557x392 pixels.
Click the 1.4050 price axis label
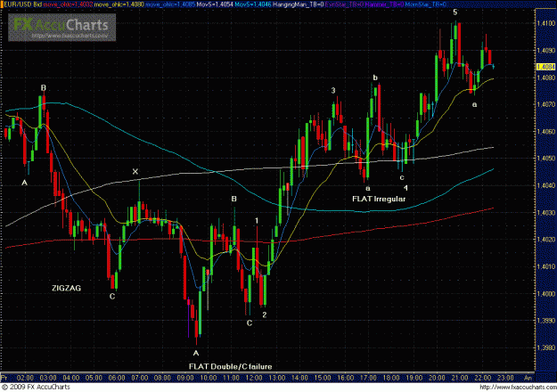[x=546, y=159]
